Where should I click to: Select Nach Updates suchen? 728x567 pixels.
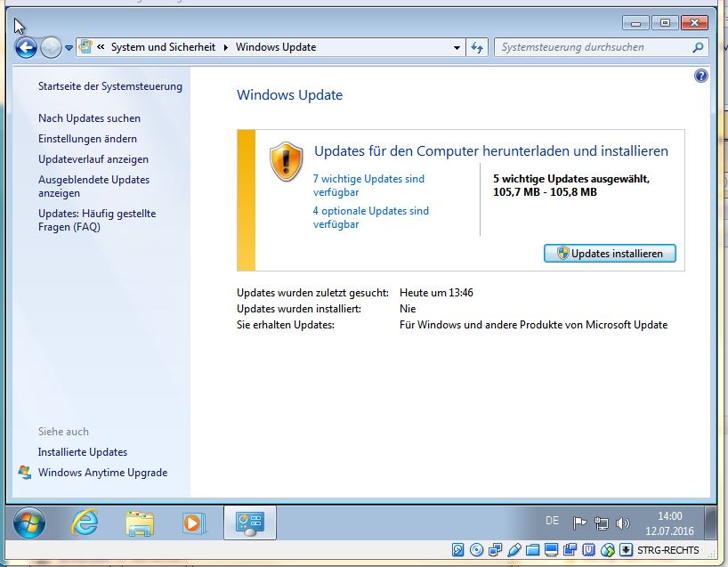[x=89, y=118]
